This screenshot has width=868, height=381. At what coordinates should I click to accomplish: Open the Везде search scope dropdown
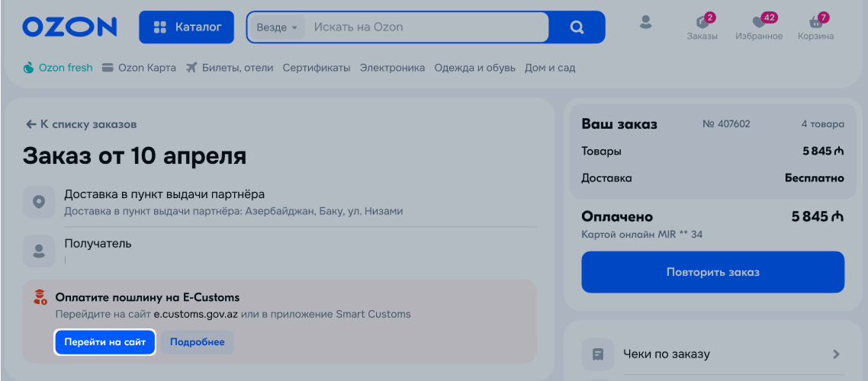tap(277, 27)
